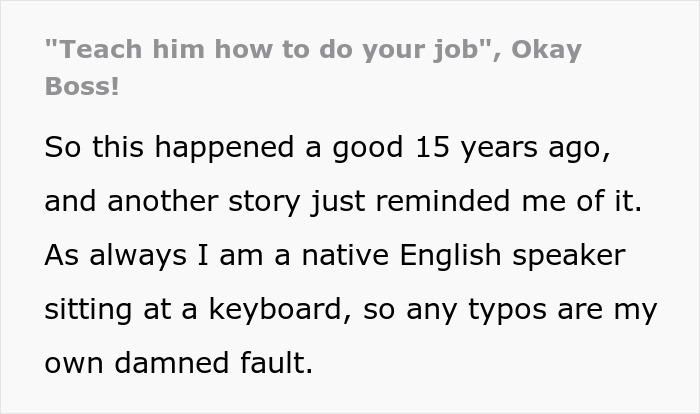The image size is (700, 414).
Task: Click the word "Boss!" in the title
Action: click(x=82, y=86)
